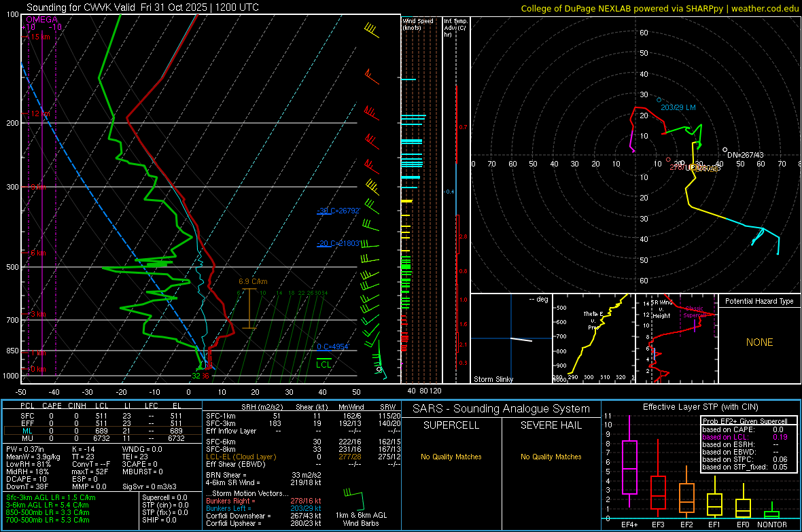The image size is (802, 532).
Task: Click the Bunkers Right storm motion line
Action: (264, 501)
